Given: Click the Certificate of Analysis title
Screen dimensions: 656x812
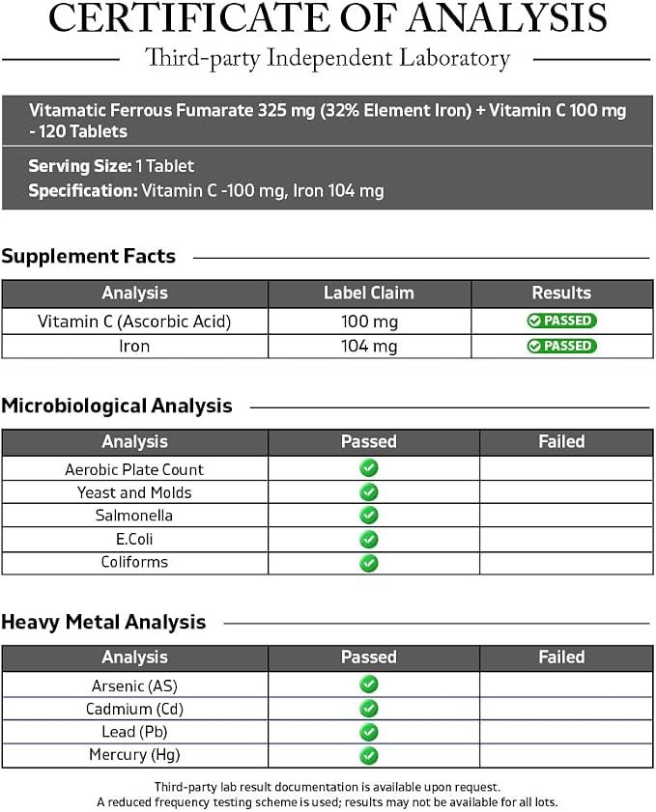Looking at the screenshot, I should [328, 18].
